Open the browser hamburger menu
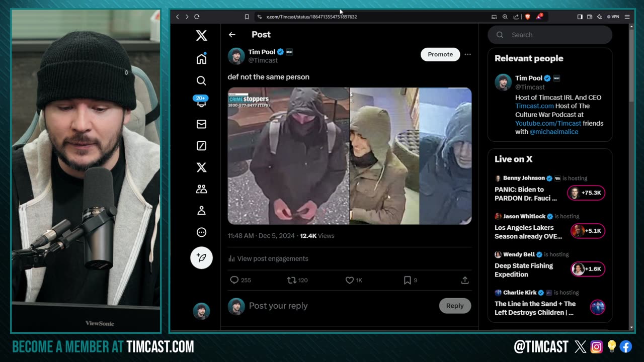 [627, 17]
